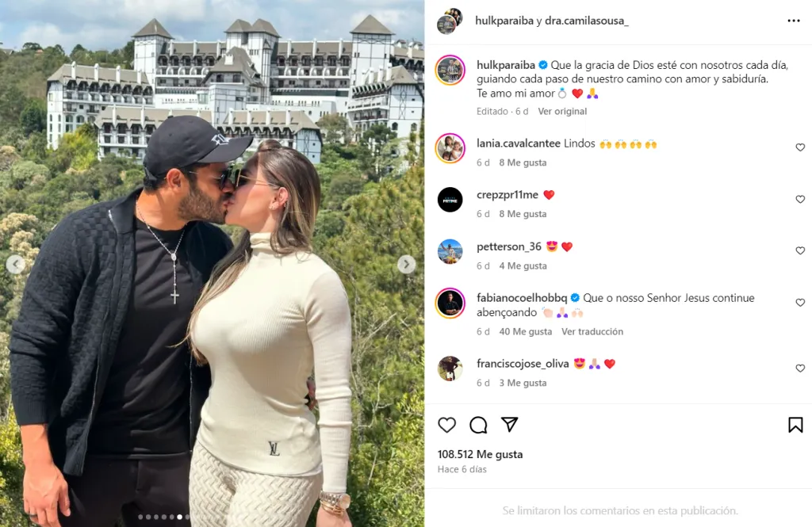Screen dimensions: 812x527
Task: Like petterson_36's comment heart
Action: click(800, 250)
